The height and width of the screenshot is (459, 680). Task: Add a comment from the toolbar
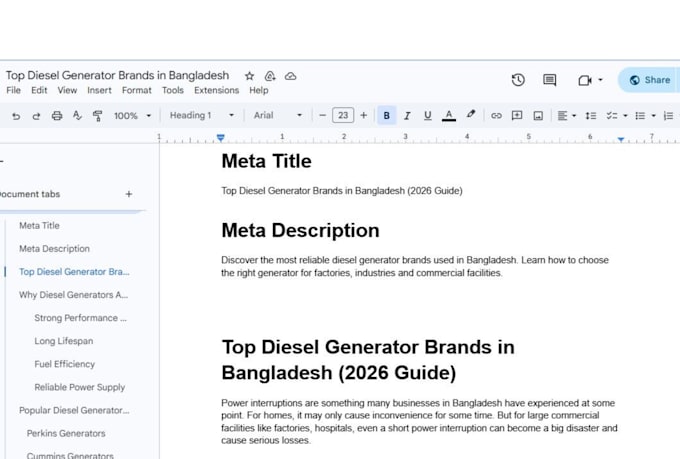point(517,115)
